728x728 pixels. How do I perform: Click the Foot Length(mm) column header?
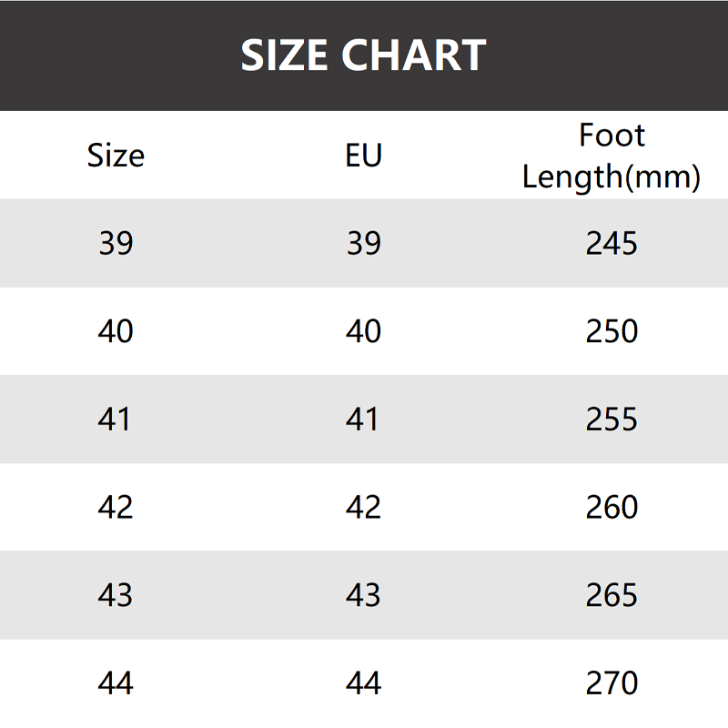(x=612, y=156)
